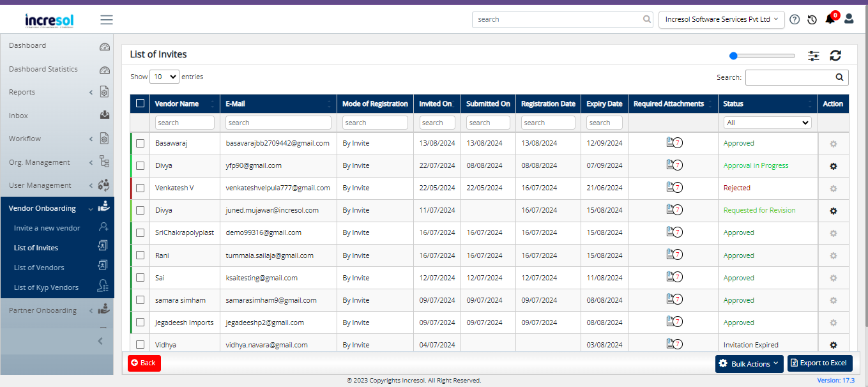868x387 pixels.
Task: Expand the Org. Management sidebar menu
Action: pos(57,162)
